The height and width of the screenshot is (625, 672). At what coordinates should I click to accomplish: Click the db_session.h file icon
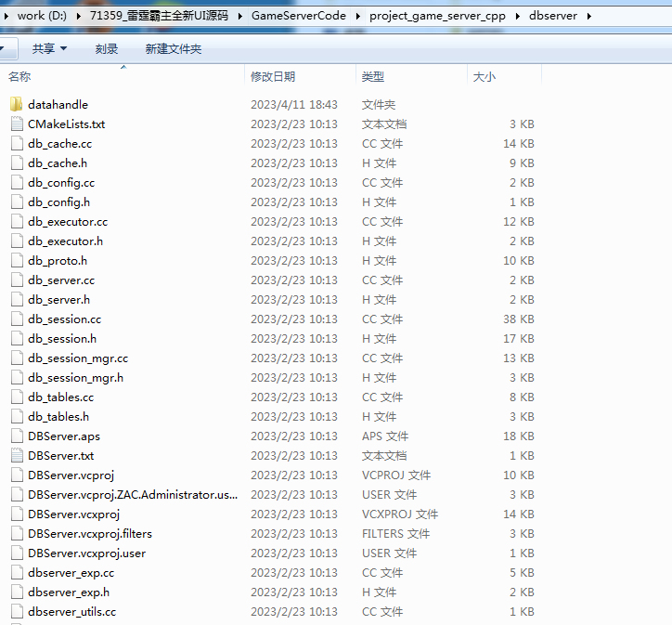tap(16, 339)
